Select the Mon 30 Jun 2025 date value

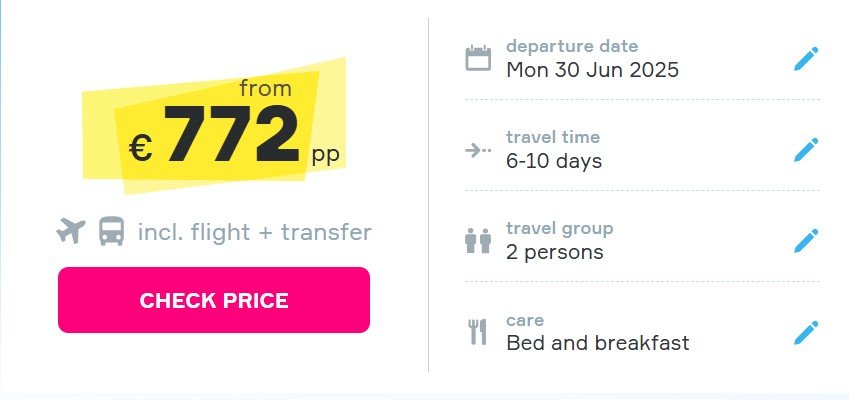(592, 70)
